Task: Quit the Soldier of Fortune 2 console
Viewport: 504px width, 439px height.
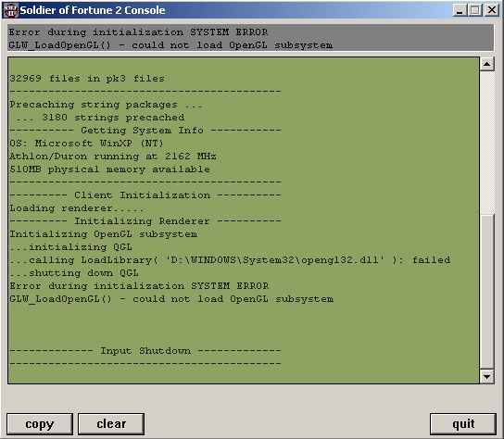Action: pos(463,424)
